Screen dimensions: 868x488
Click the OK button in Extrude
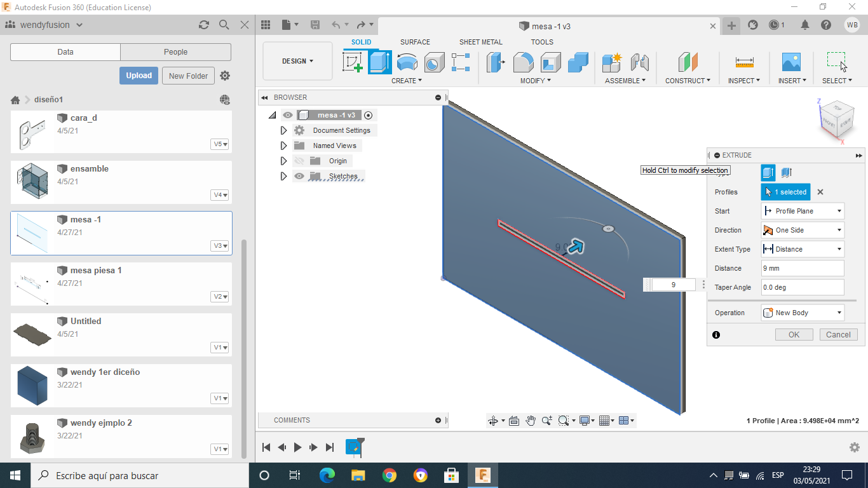click(794, 335)
